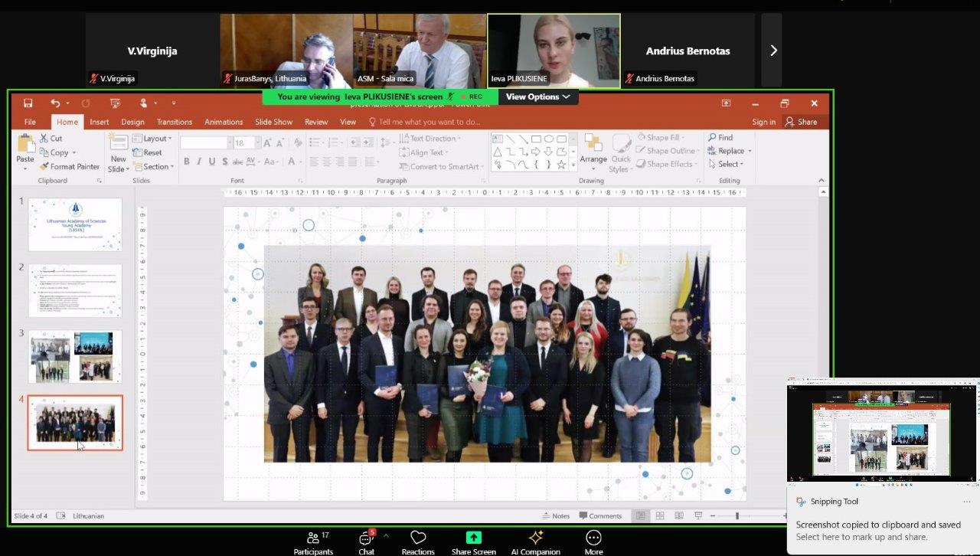
Task: Open the Replace dropdown arrow
Action: (749, 151)
